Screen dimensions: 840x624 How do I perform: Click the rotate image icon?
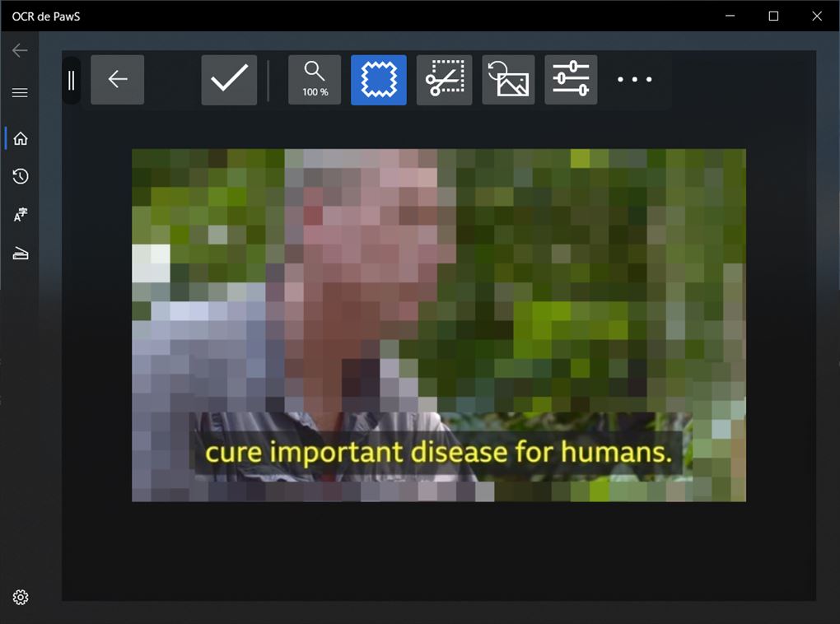(508, 80)
